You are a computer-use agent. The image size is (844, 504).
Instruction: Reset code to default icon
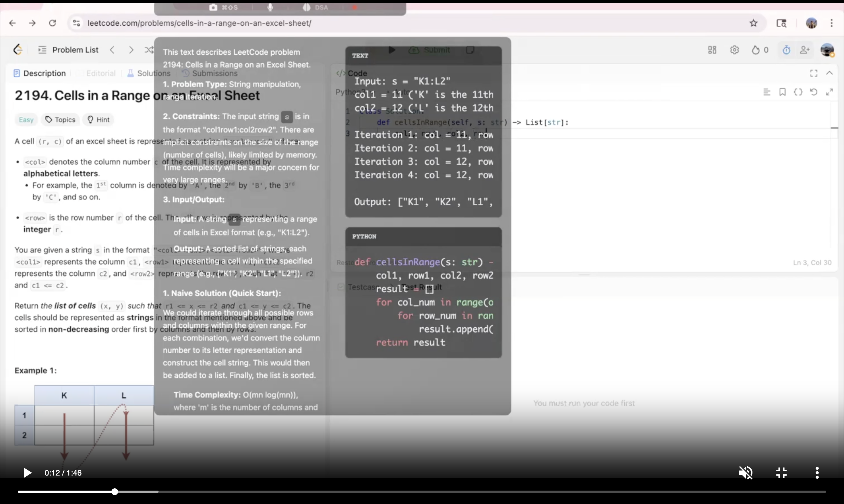pyautogui.click(x=813, y=92)
